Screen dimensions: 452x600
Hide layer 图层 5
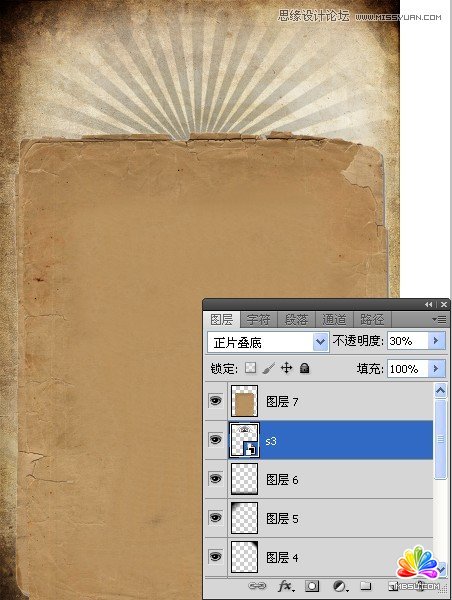(215, 517)
